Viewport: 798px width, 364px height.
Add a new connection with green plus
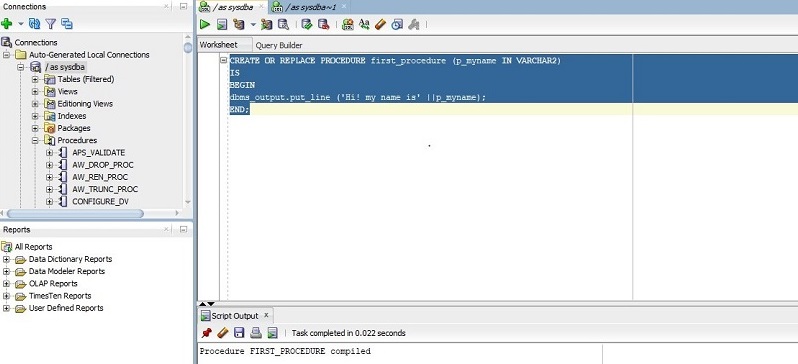point(7,23)
